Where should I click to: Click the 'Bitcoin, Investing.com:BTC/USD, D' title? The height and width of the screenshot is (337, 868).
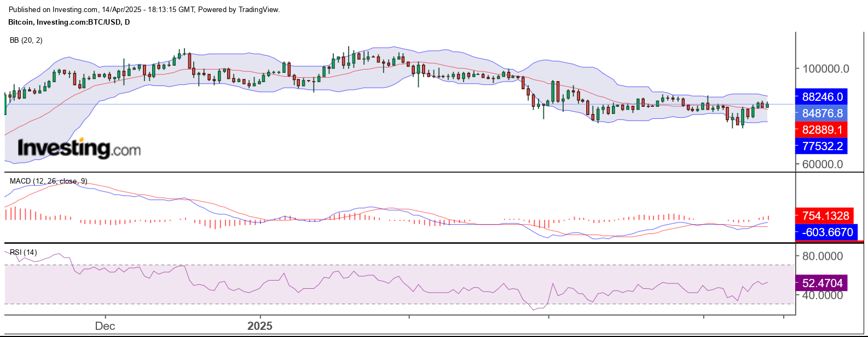point(69,22)
